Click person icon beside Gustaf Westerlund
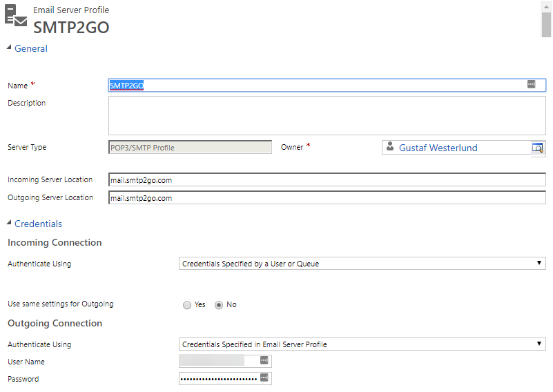The height and width of the screenshot is (392, 553). (390, 146)
